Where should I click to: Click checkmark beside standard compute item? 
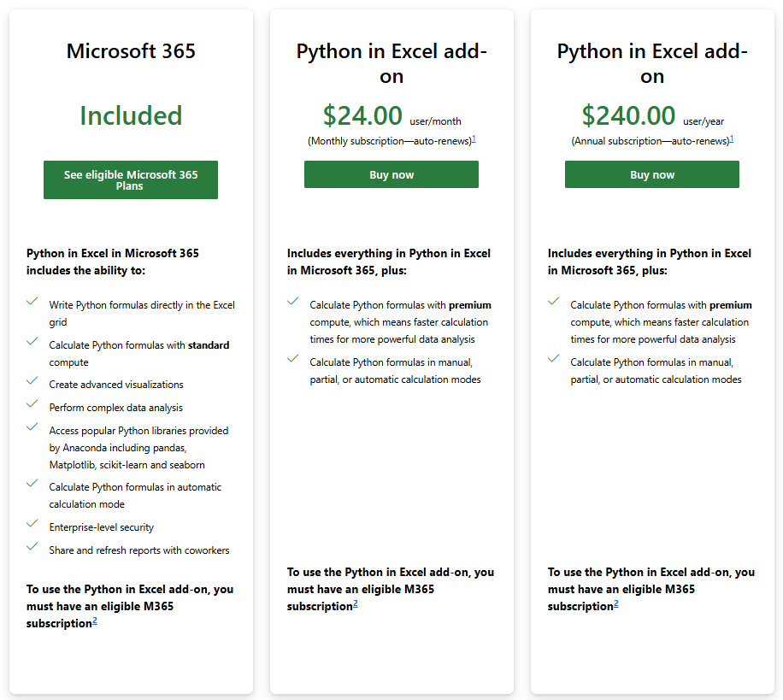[32, 342]
